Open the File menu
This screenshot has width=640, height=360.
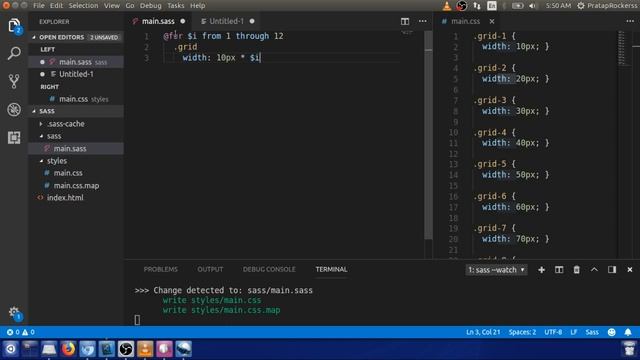[x=39, y=6]
